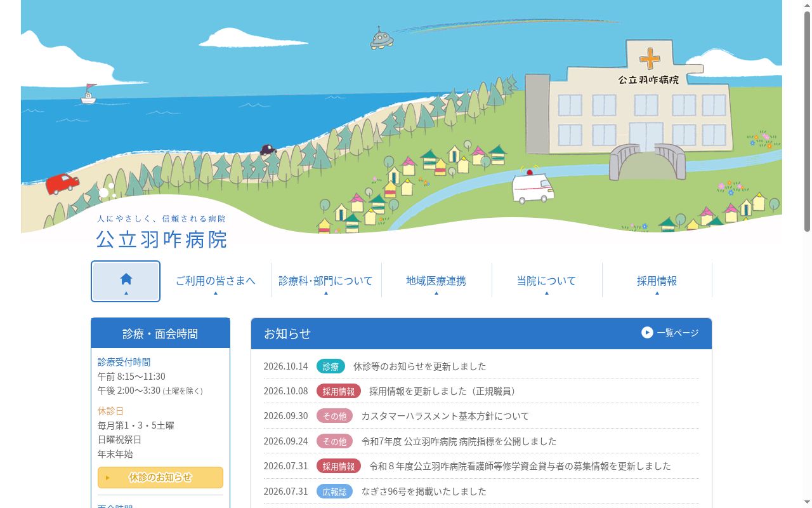Open news item 休診等のお知らせを更新しました
The height and width of the screenshot is (508, 812).
[x=420, y=366]
